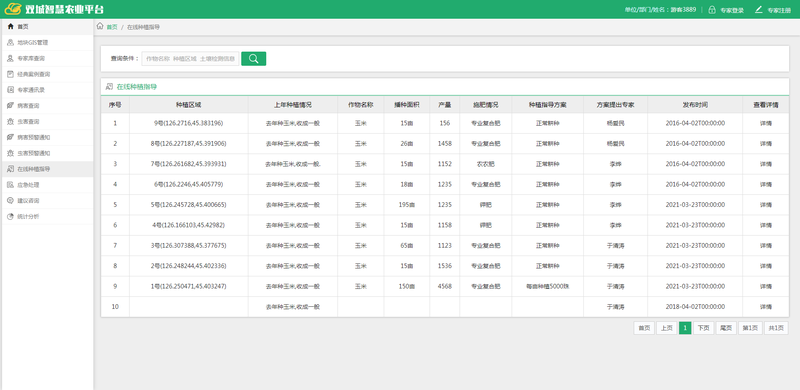Click the 施肥情况 column header
Viewport: 800px width, 390px height.
[486, 105]
